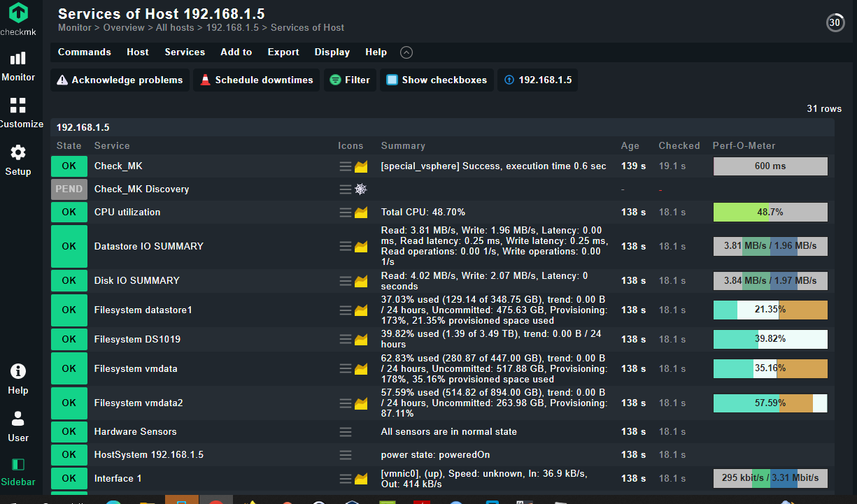Go to parent host 192.168.1.5 button
Viewport: 857px width, 504px height.
[538, 80]
